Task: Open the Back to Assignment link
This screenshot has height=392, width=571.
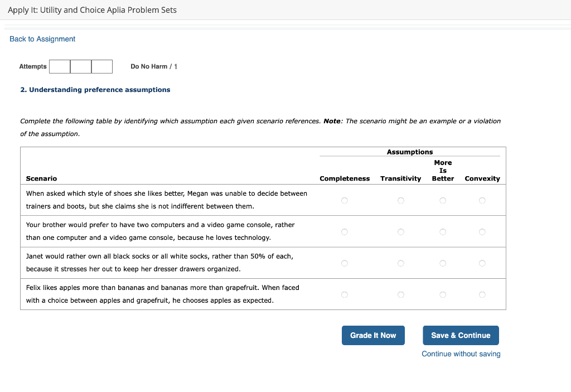Action: click(42, 38)
